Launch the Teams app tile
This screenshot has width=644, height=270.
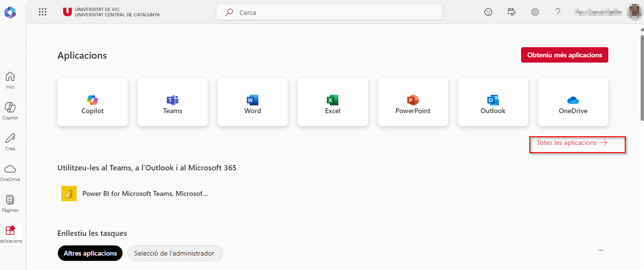[173, 102]
